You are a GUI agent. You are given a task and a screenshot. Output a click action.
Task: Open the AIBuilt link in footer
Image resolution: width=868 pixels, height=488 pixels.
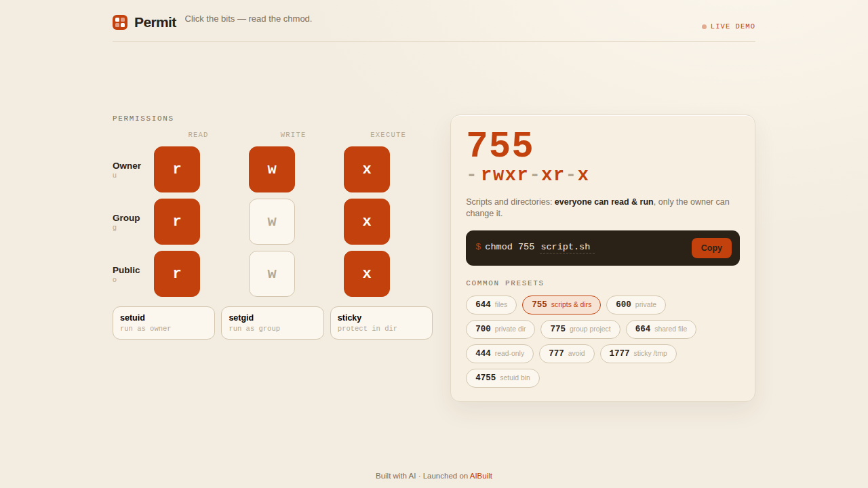[481, 476]
